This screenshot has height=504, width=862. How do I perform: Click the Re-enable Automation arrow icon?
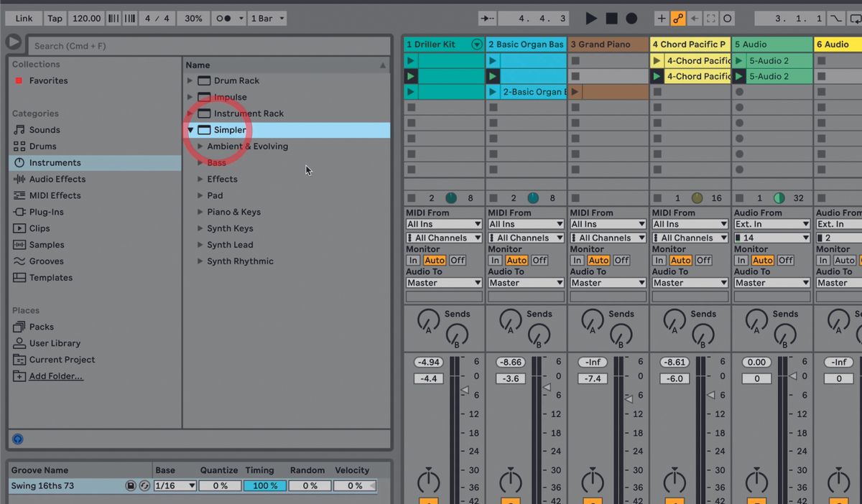click(x=695, y=18)
